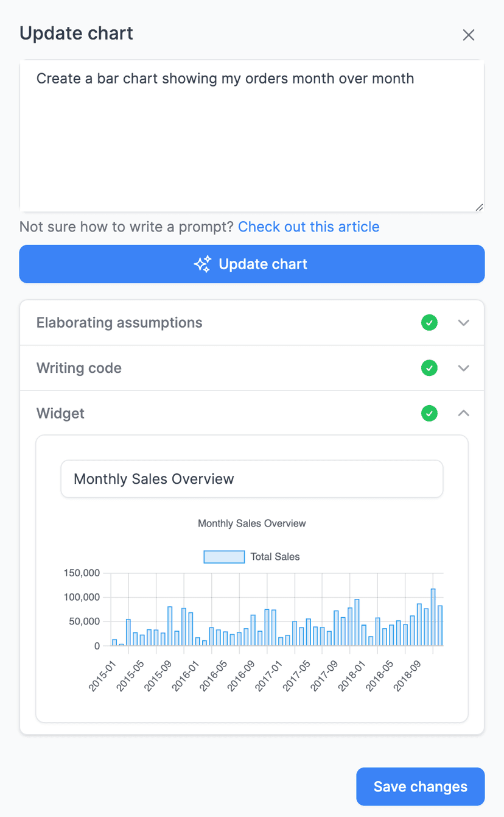
Task: Click Save changes
Action: click(420, 786)
